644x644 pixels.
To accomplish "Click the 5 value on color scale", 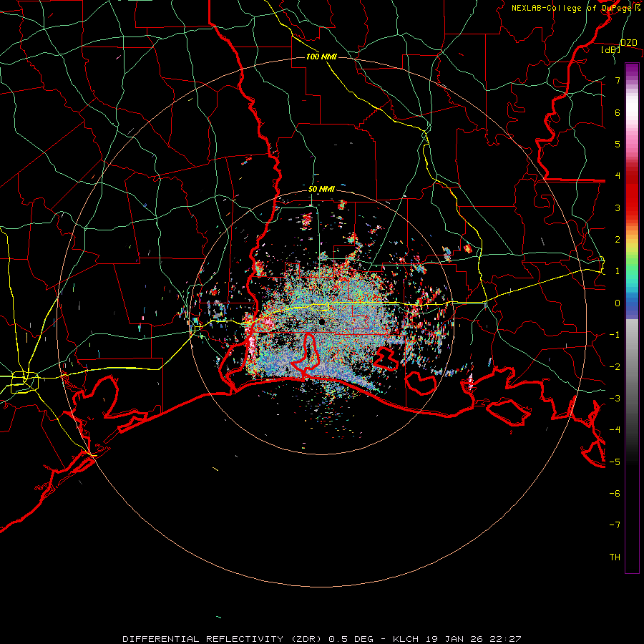I will (x=618, y=144).
